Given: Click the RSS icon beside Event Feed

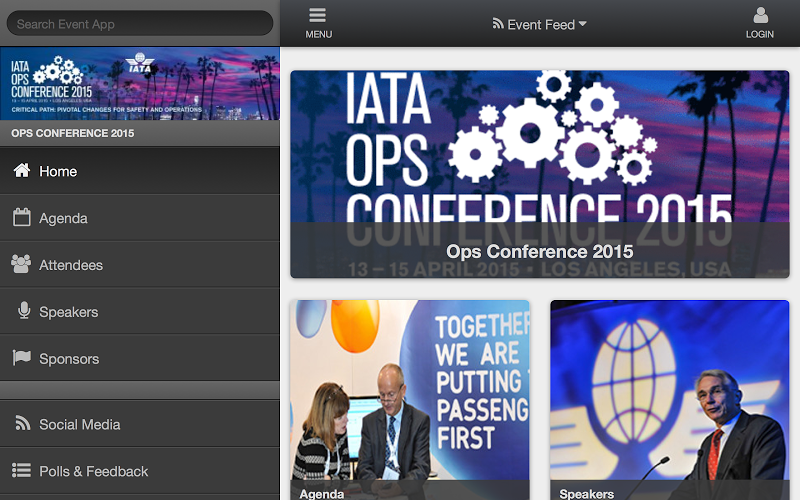Looking at the screenshot, I should [x=497, y=23].
